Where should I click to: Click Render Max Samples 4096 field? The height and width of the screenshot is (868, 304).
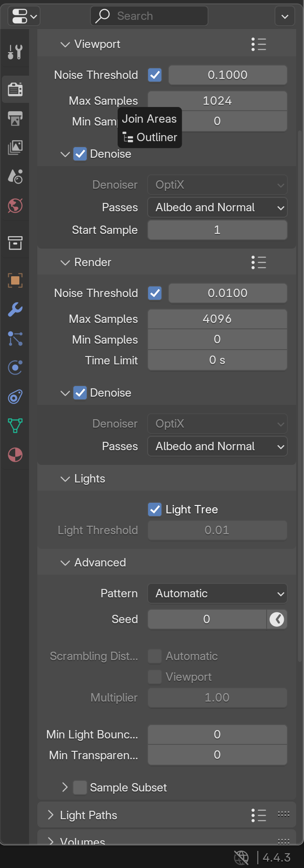[217, 319]
